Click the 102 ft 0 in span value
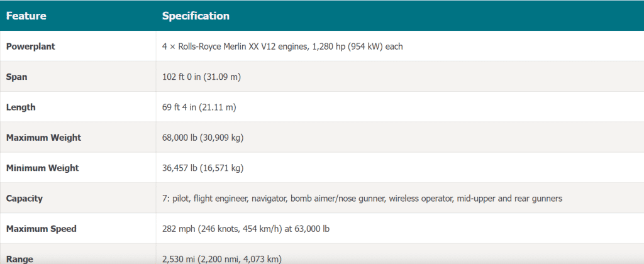 coord(202,77)
